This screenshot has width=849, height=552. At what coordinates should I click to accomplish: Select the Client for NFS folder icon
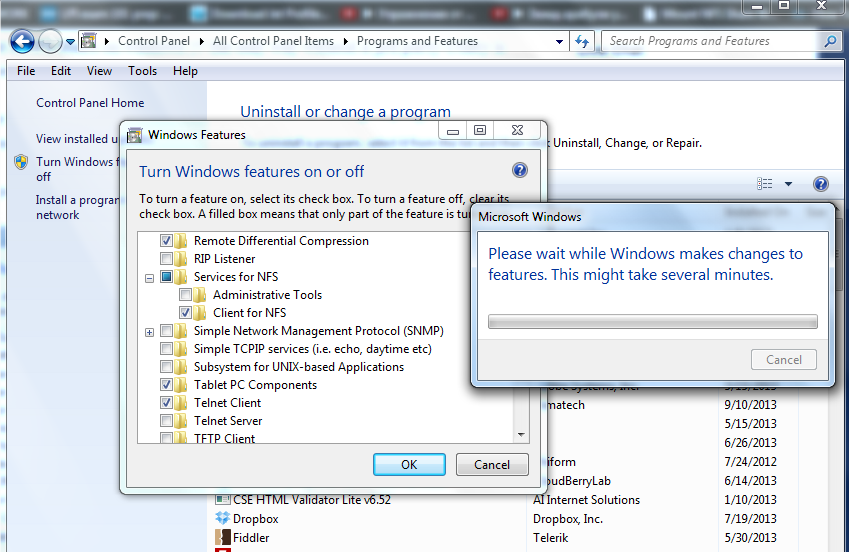pyautogui.click(x=200, y=313)
